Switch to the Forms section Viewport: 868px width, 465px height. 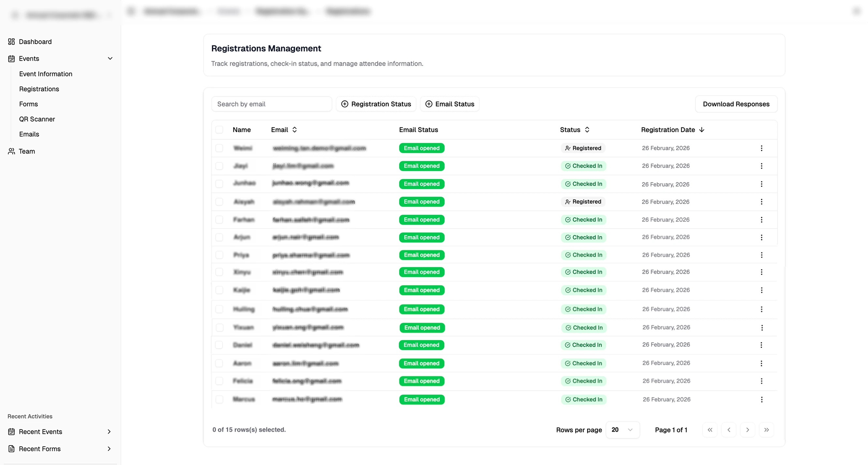28,104
